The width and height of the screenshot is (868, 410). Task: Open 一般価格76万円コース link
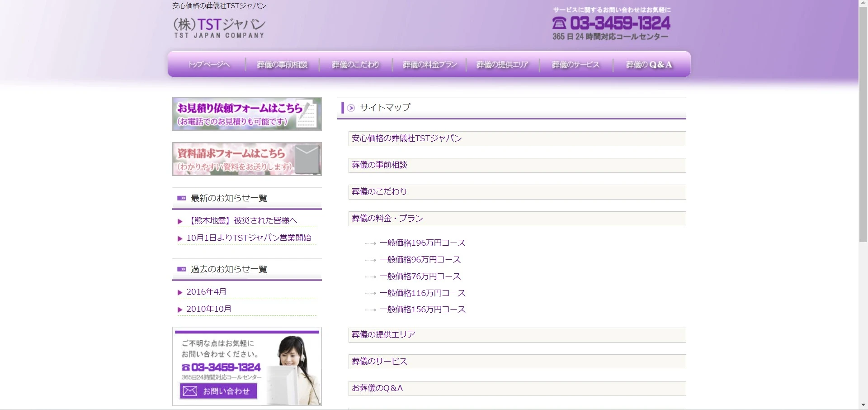coord(420,277)
